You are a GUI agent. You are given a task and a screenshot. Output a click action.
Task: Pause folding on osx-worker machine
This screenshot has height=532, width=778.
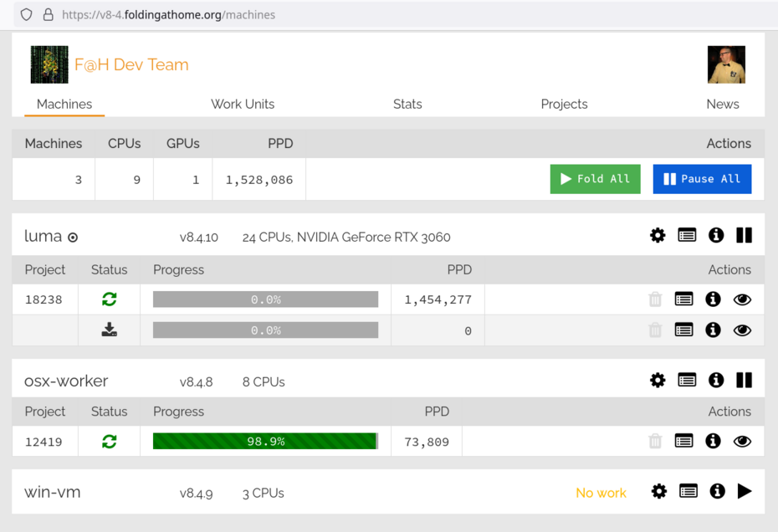[744, 380]
